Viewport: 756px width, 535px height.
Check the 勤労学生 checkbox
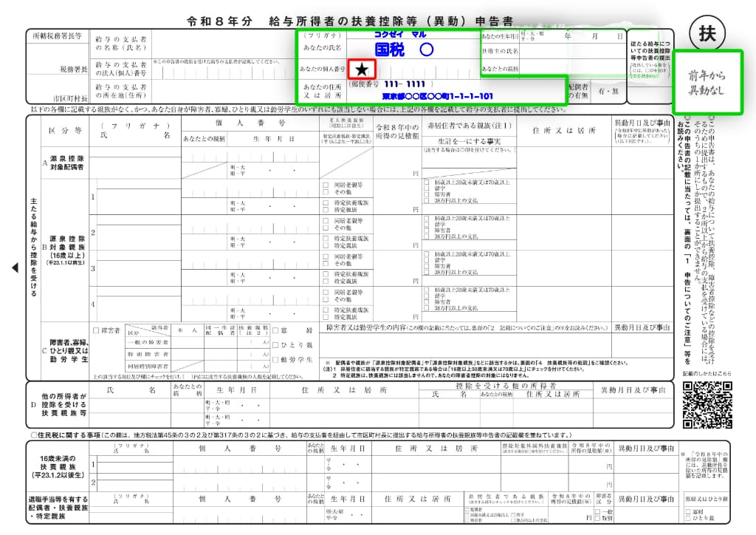coord(275,360)
